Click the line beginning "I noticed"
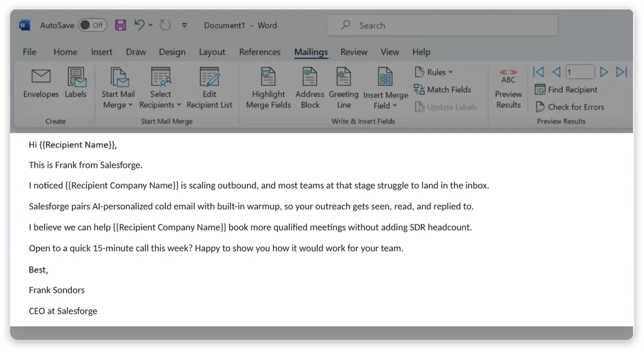This screenshot has height=352, width=644. pyautogui.click(x=259, y=186)
